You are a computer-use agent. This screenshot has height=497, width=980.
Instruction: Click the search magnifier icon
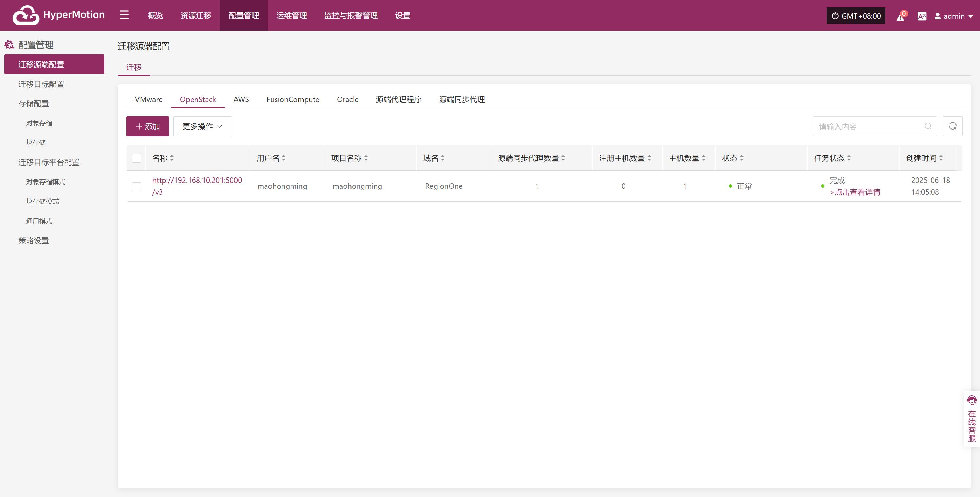[928, 126]
